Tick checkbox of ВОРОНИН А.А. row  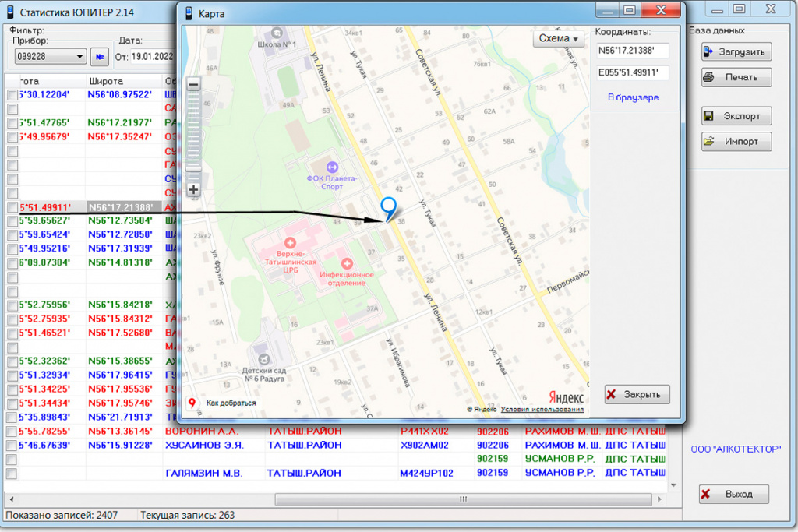(x=12, y=432)
